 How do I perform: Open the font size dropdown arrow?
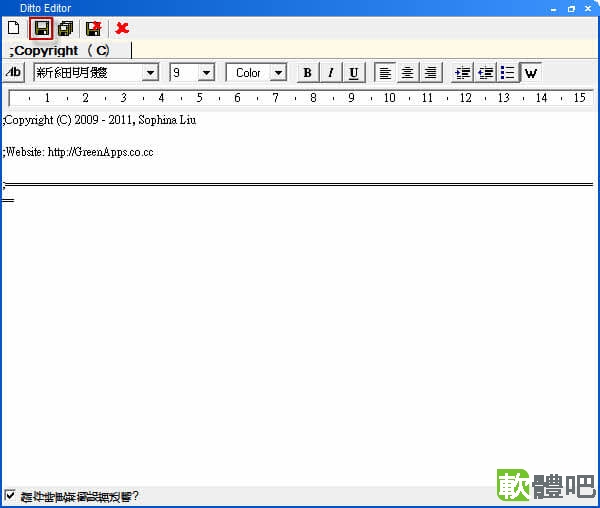[x=206, y=72]
